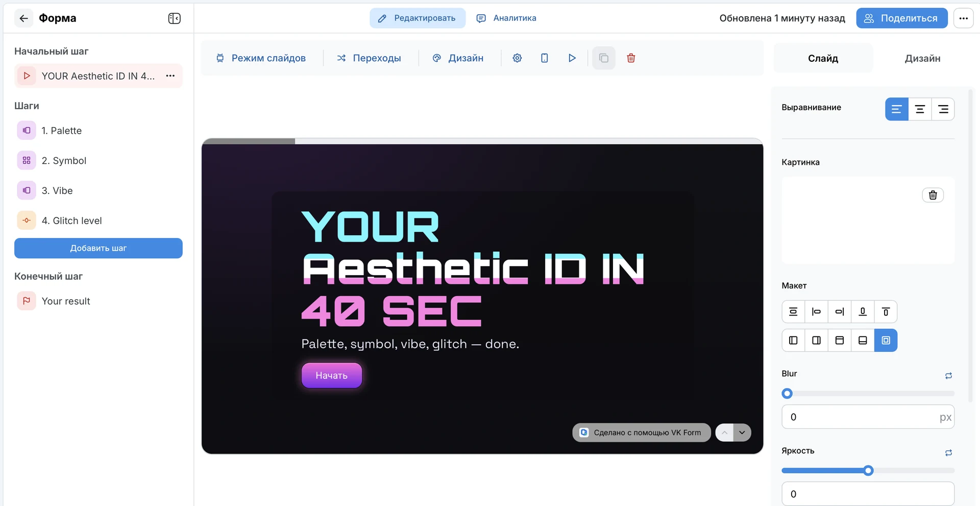This screenshot has height=506, width=980.
Task: Click the right panel vertical scrollbar
Action: click(x=971, y=245)
